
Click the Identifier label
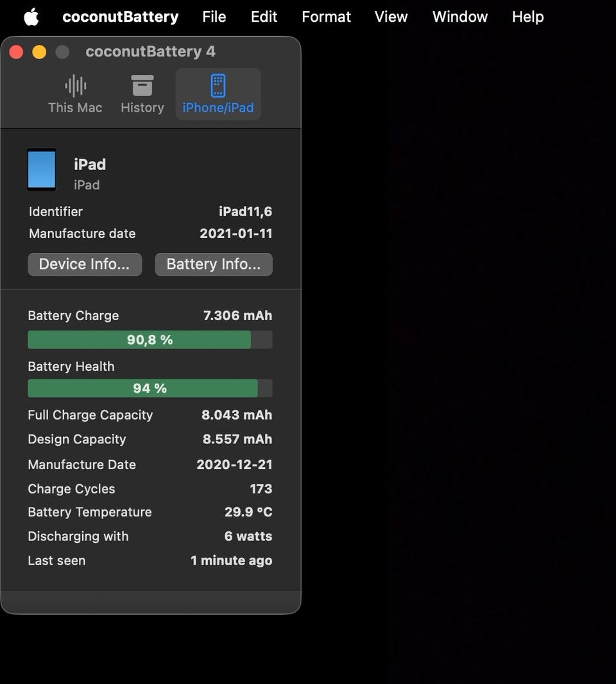coord(56,212)
